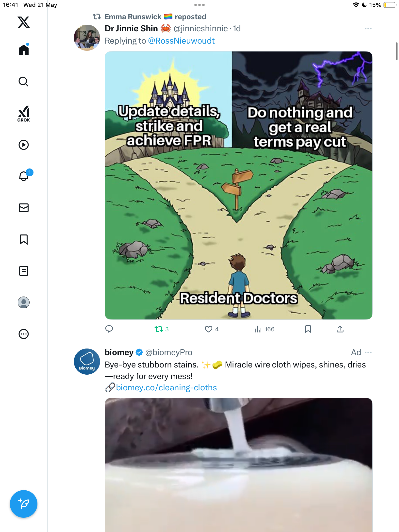Screen dimensions: 399x532
Task: Reply to Dr Jinnie Shin's post
Action: coord(109,329)
